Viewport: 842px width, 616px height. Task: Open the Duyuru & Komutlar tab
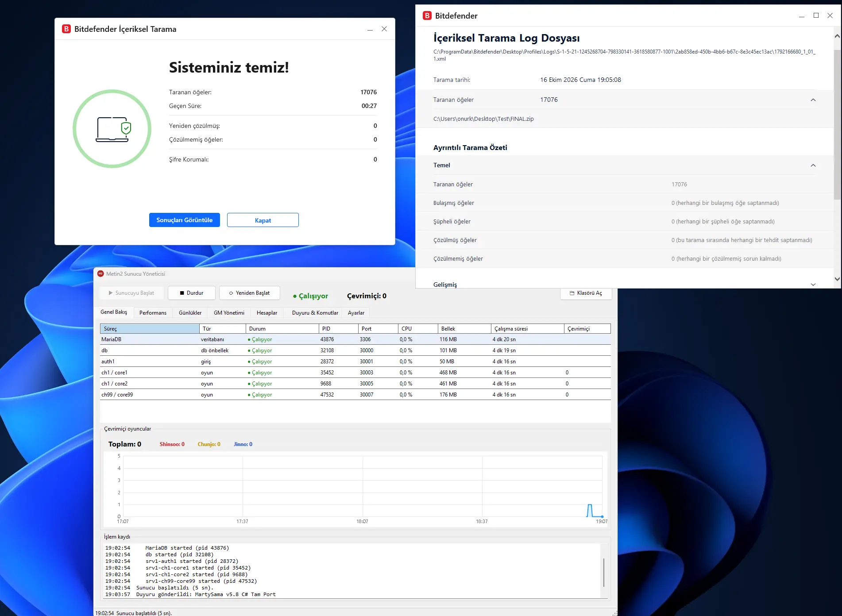click(315, 313)
